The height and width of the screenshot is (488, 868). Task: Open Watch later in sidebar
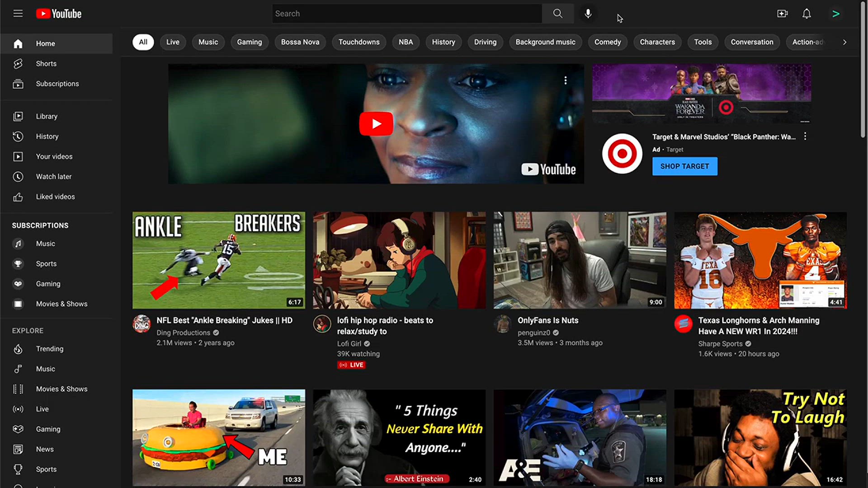[57, 177]
